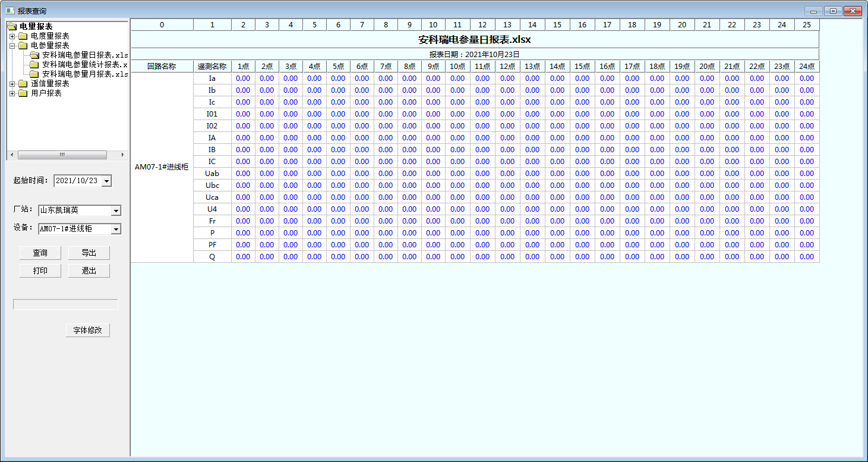Image resolution: width=868 pixels, height=462 pixels.
Task: Collapse the 电参量报表 tree node
Action: coord(12,46)
